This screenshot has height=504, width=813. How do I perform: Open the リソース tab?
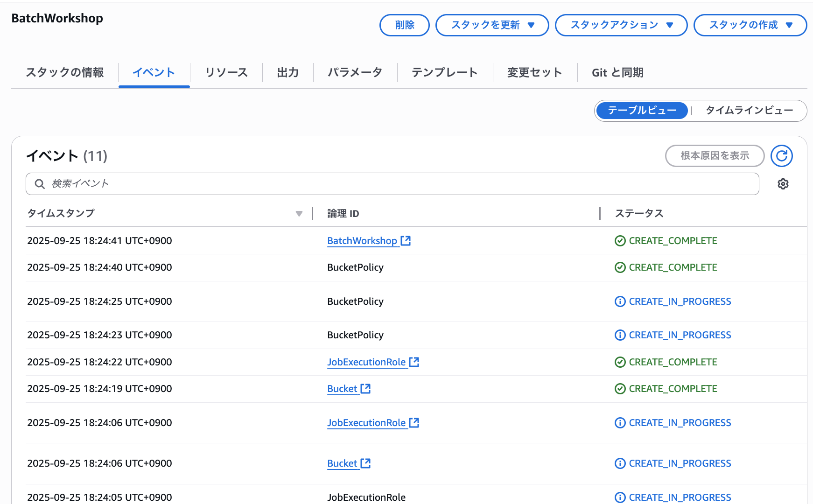pos(226,72)
